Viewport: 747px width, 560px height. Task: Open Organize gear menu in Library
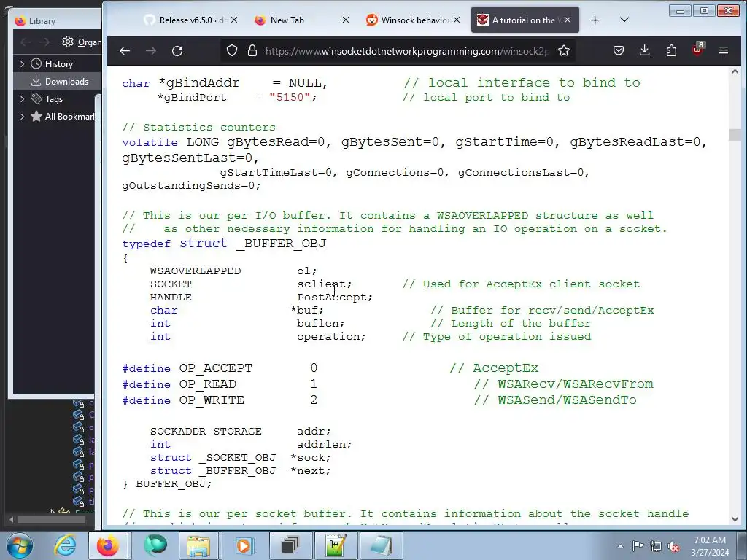(x=81, y=42)
